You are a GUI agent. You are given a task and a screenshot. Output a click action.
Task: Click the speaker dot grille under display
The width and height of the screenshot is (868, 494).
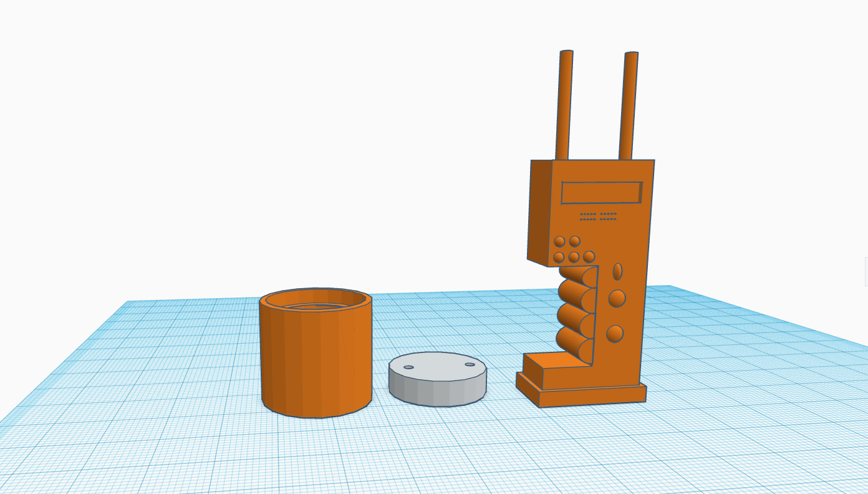pyautogui.click(x=598, y=216)
